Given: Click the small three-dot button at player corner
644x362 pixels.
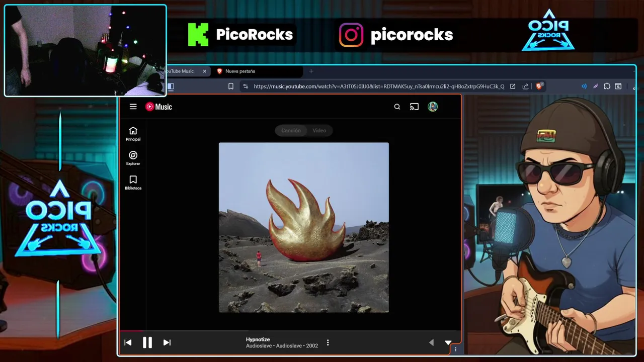Looking at the screenshot, I should click(455, 349).
